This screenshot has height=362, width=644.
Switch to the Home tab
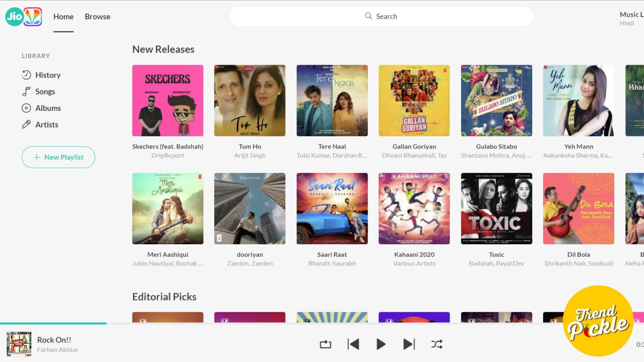(x=63, y=16)
